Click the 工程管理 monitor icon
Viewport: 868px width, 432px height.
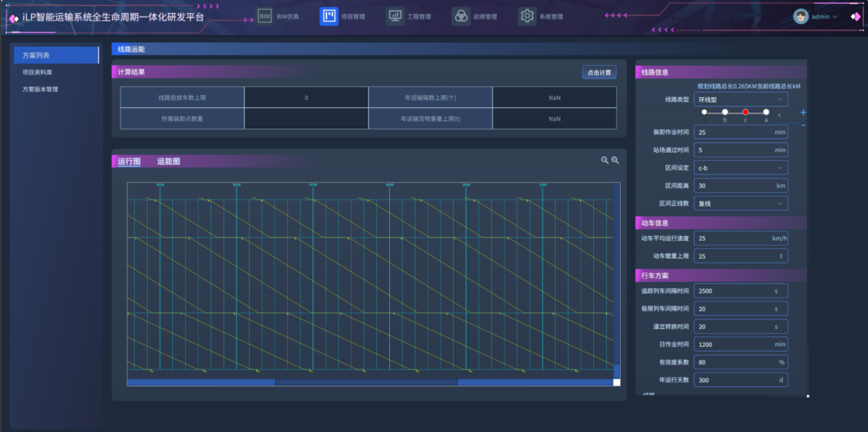point(395,16)
